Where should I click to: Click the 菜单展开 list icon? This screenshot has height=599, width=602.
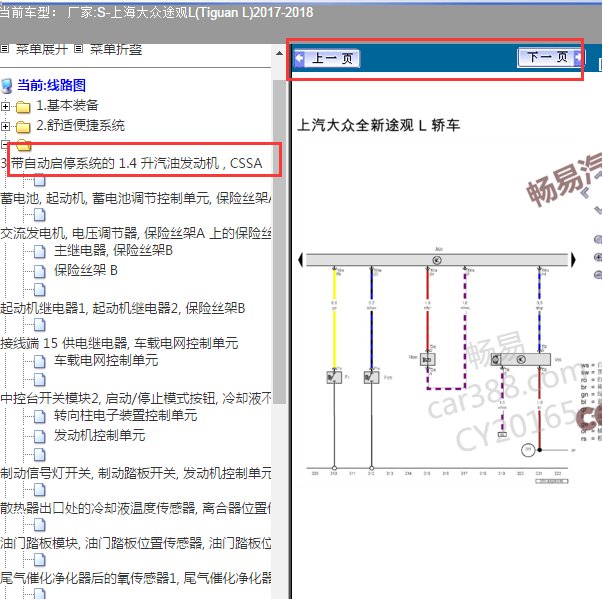tap(4, 49)
